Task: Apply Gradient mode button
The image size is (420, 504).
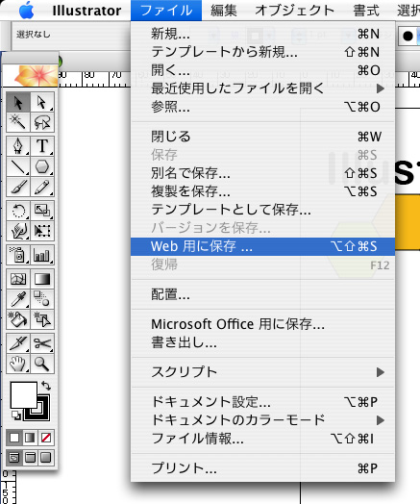Action: click(x=30, y=438)
